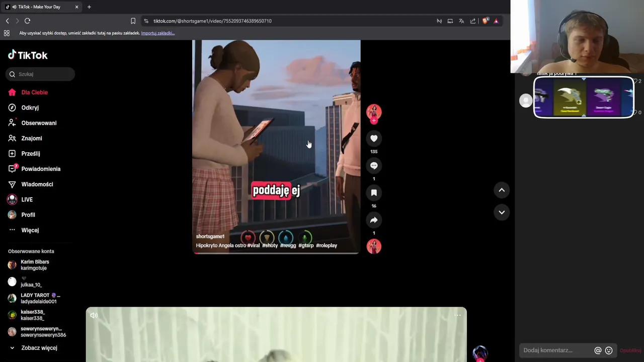Screen dimensions: 644x362
Task: Open the #shoty hashtag
Action: tap(270, 245)
